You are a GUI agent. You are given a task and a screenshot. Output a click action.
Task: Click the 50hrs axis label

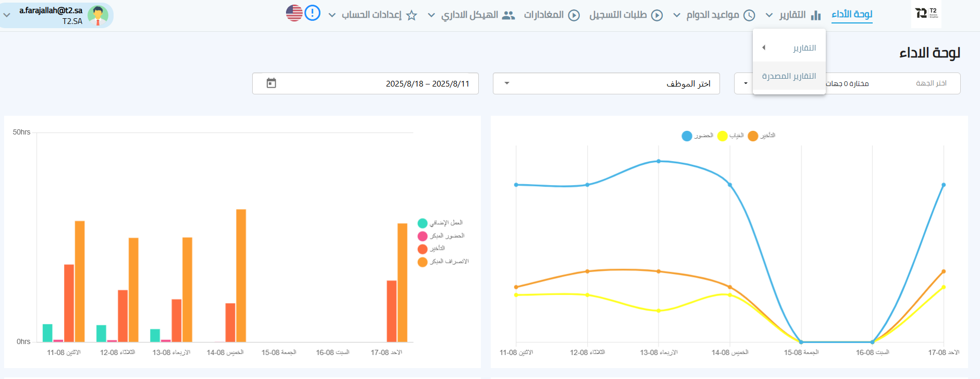[21, 132]
